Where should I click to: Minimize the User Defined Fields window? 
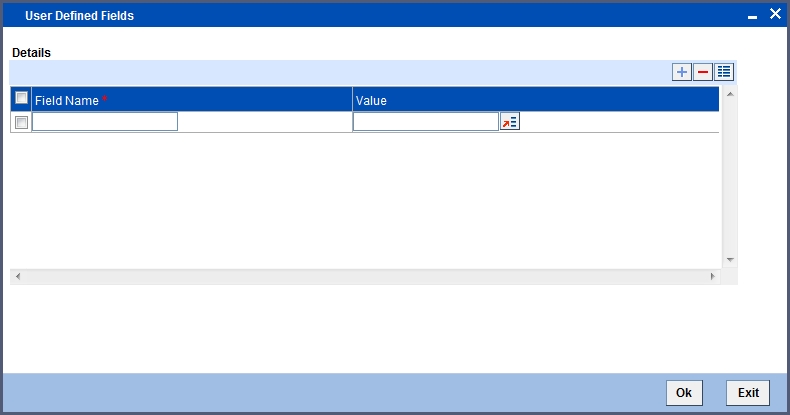click(x=752, y=17)
